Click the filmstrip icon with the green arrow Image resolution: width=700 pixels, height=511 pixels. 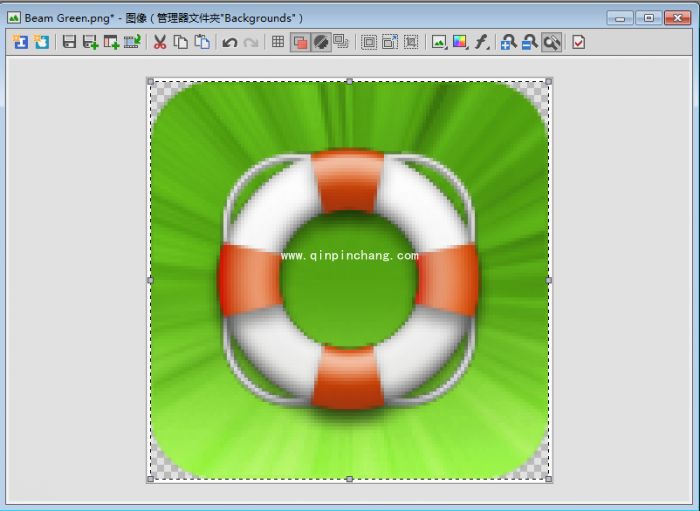coord(132,42)
